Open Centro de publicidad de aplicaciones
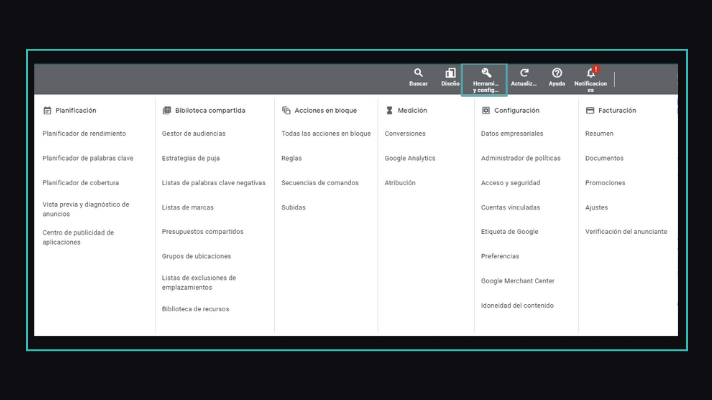This screenshot has width=712, height=400. tap(78, 237)
